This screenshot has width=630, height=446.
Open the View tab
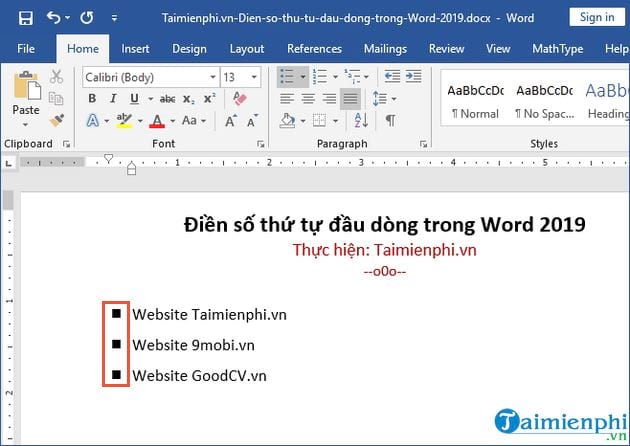(498, 49)
